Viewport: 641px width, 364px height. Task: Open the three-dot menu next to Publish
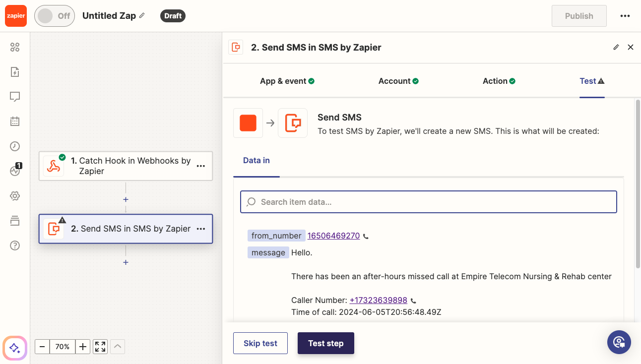pos(625,16)
